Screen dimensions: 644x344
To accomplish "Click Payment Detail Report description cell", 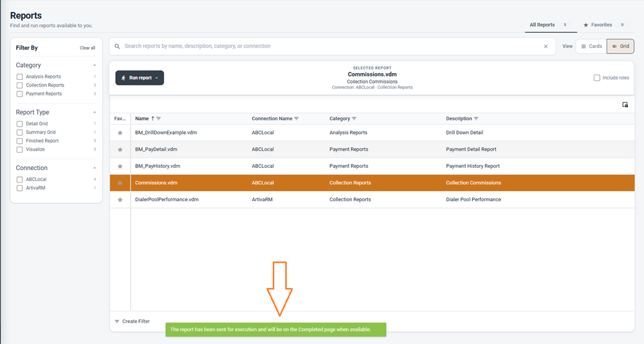I will pyautogui.click(x=471, y=149).
